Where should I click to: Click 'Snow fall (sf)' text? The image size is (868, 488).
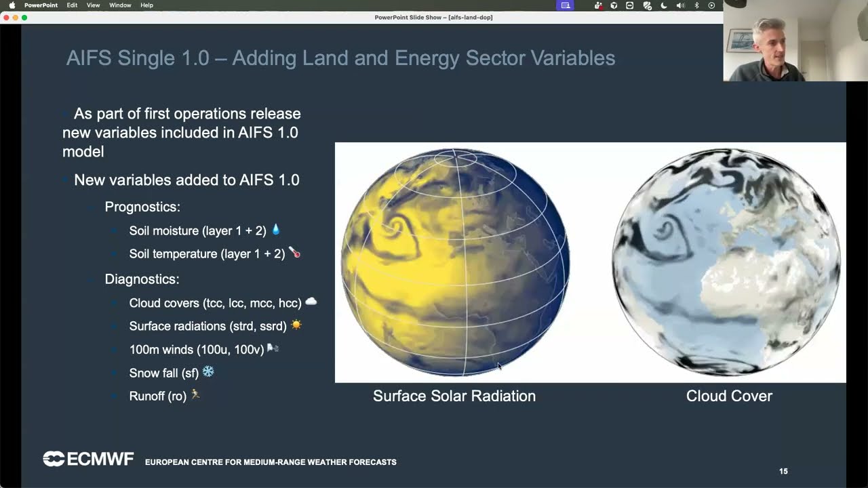(164, 373)
